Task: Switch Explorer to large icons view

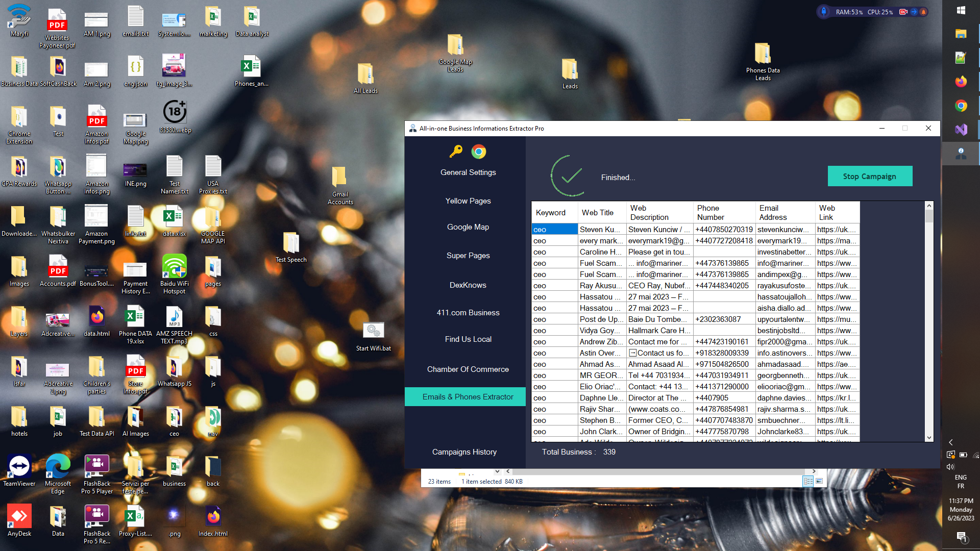Action: click(819, 481)
